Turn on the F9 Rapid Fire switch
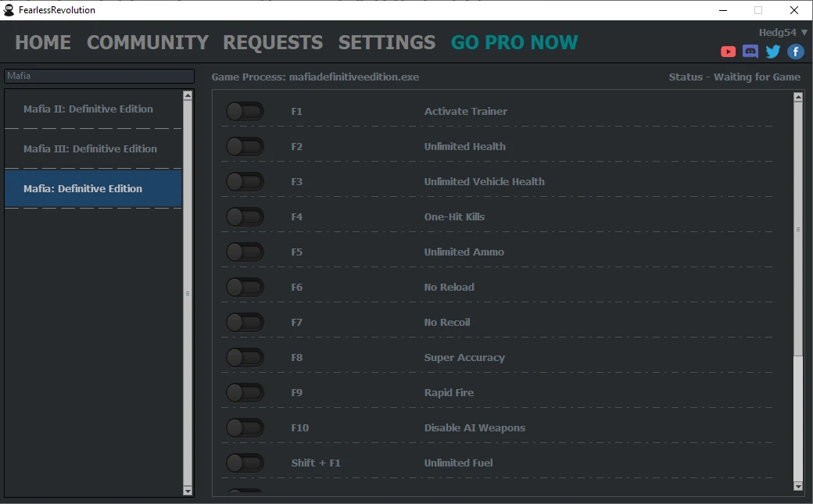Image resolution: width=813 pixels, height=504 pixels. click(245, 392)
